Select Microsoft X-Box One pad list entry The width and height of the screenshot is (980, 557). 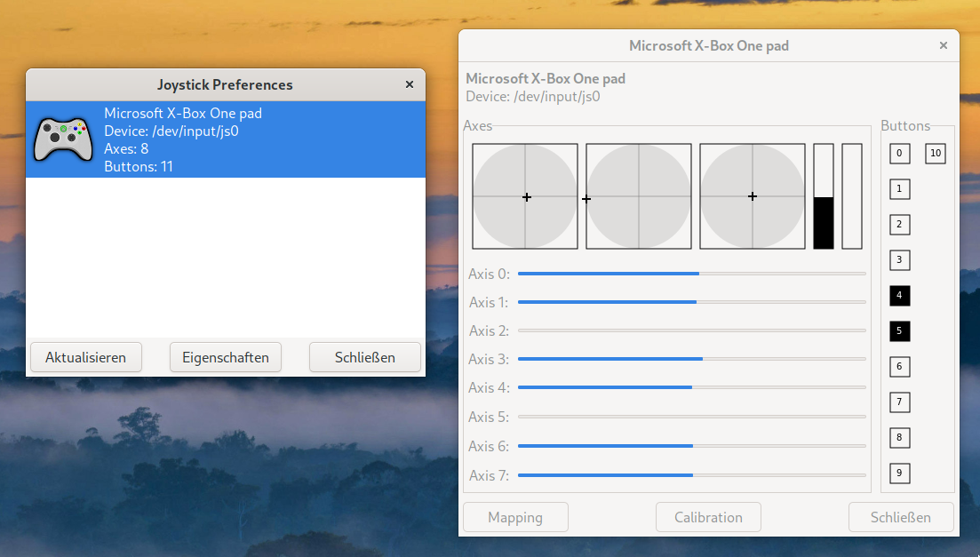[x=226, y=139]
